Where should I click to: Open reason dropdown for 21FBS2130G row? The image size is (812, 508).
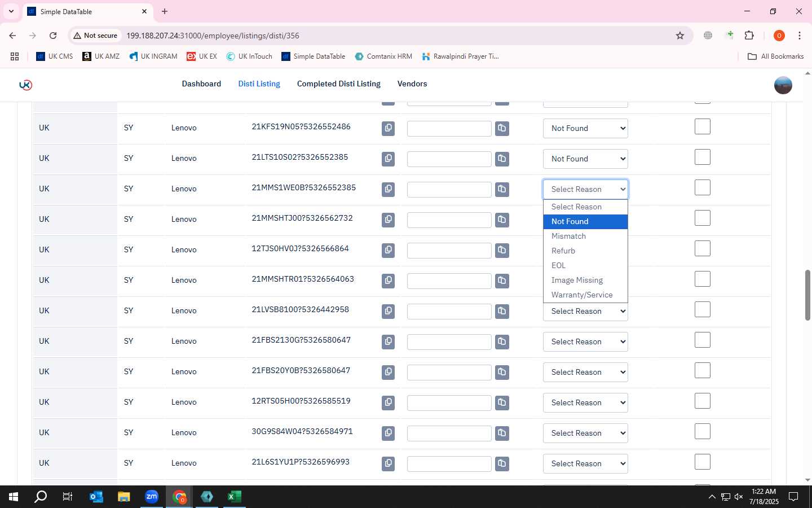tap(585, 341)
